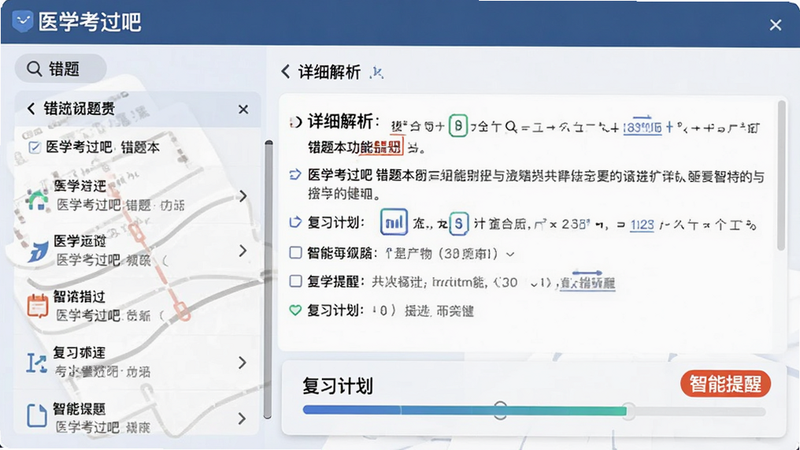Toggle the 医学考过吧 错题本 checkbox
This screenshot has height=450, width=800.
(35, 147)
